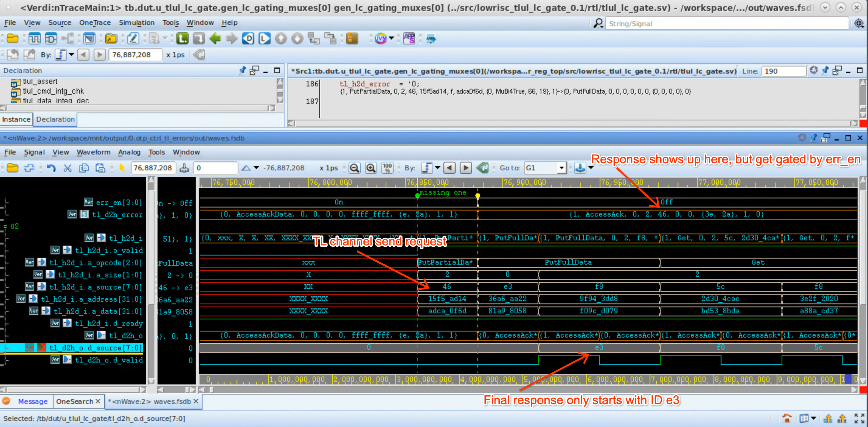Click the String/Signal search field
The image size is (868, 427).
[727, 24]
